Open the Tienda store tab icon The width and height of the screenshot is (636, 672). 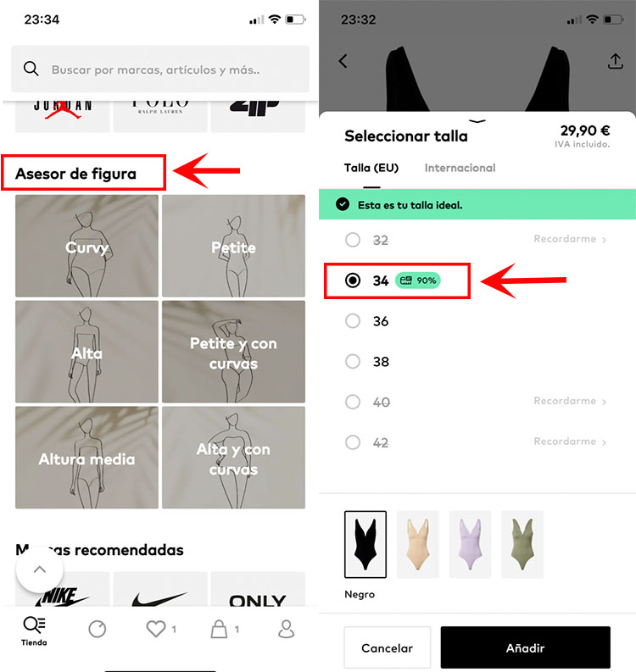[34, 625]
